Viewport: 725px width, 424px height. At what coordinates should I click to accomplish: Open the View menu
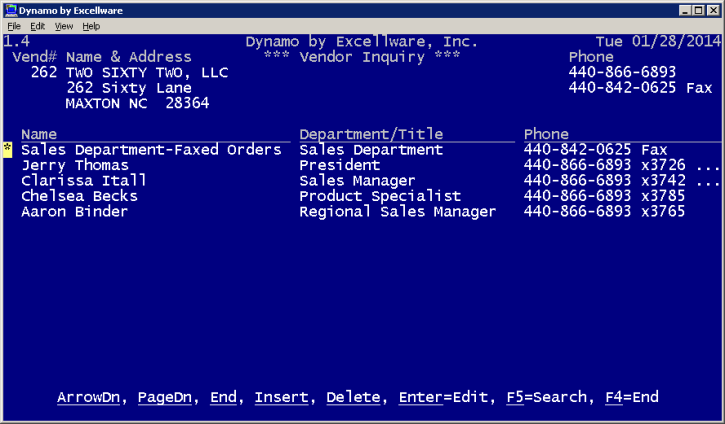64,26
